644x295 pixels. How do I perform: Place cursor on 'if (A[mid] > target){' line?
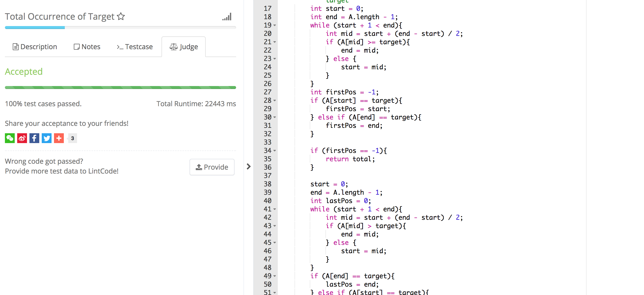click(x=366, y=226)
